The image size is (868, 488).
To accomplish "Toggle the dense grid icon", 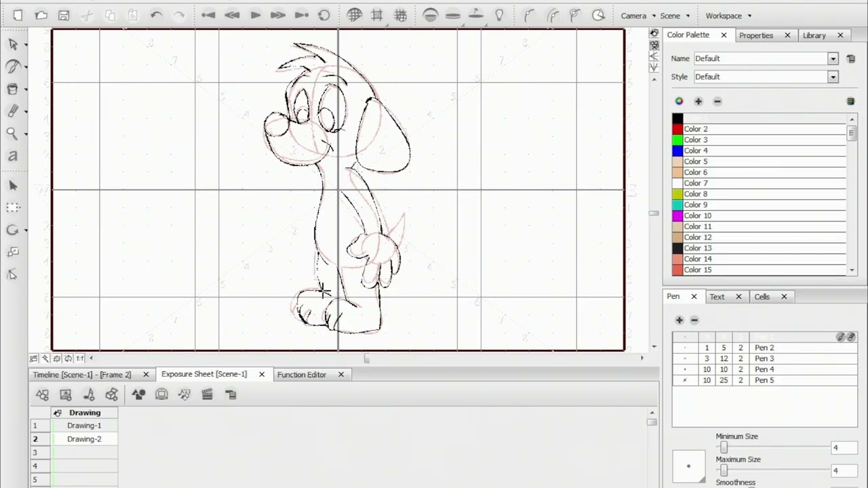I will [x=401, y=15].
